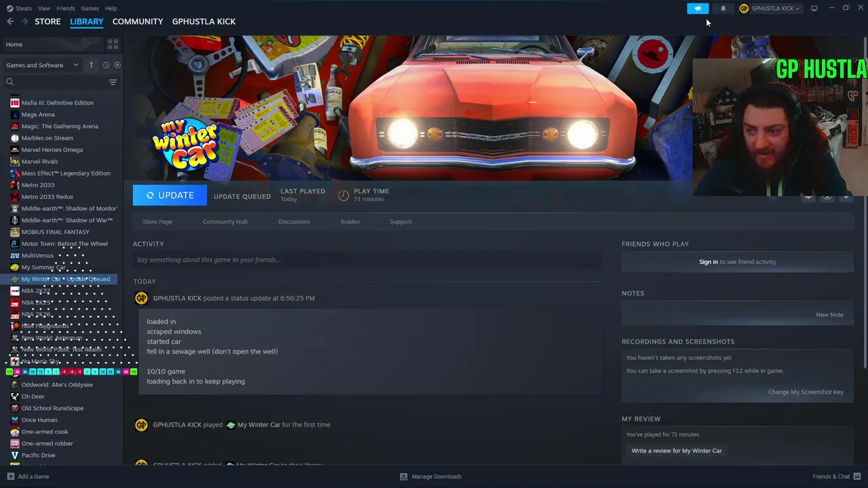Click the Metro 2033 game icon
This screenshot has width=868, height=488.
[15, 185]
